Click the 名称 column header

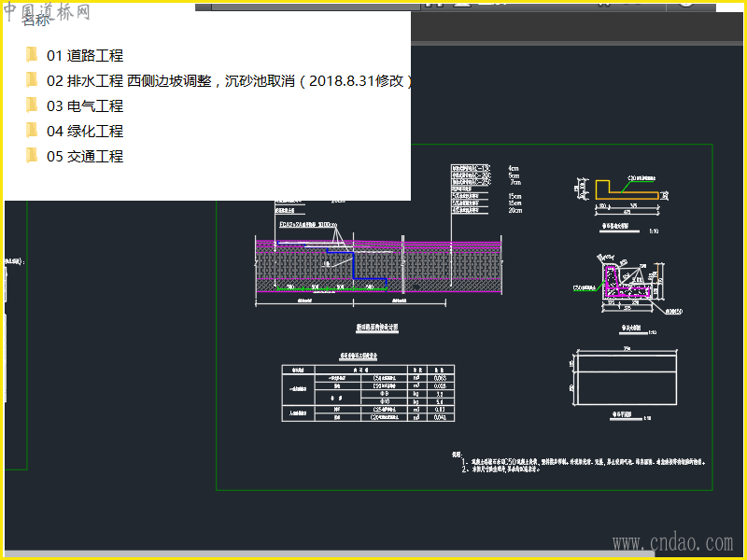35,21
